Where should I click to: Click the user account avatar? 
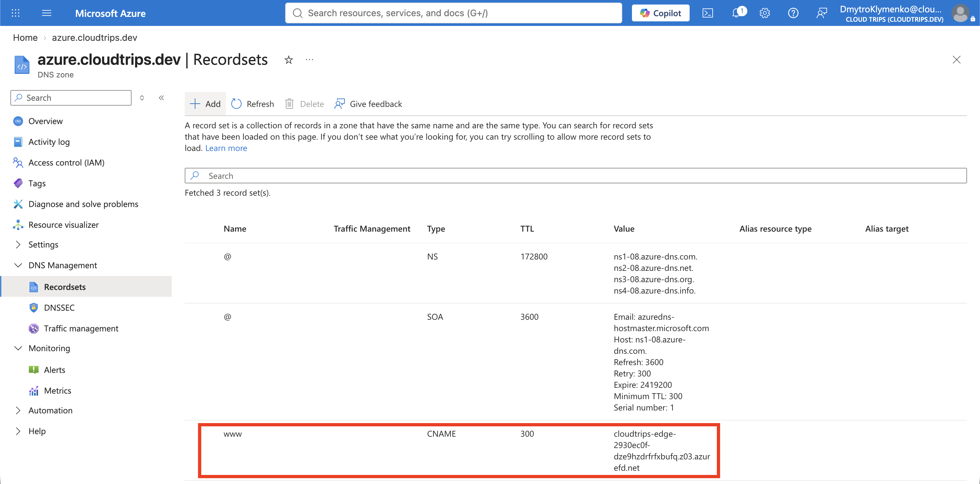click(961, 13)
